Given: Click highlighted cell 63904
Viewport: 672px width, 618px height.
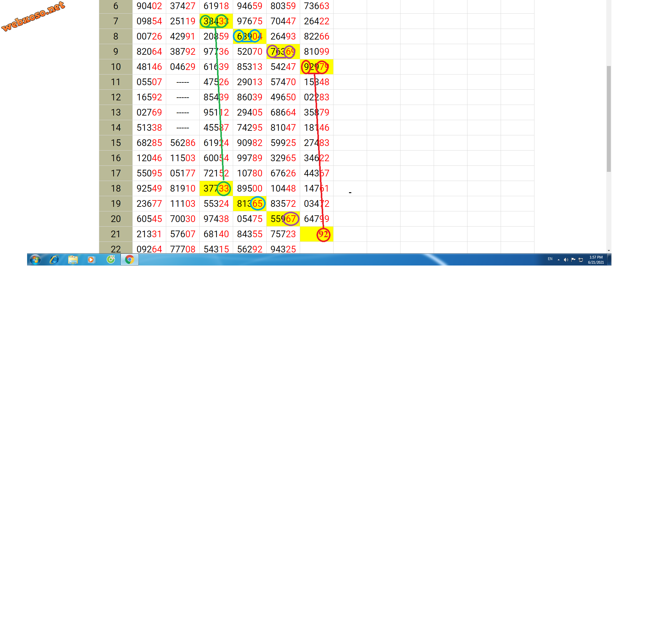Looking at the screenshot, I should point(250,36).
